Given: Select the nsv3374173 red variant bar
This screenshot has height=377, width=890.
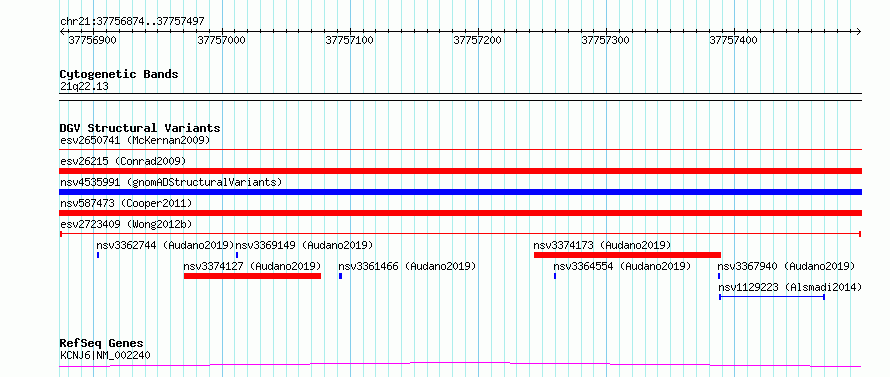Looking at the screenshot, I should pos(627,255).
